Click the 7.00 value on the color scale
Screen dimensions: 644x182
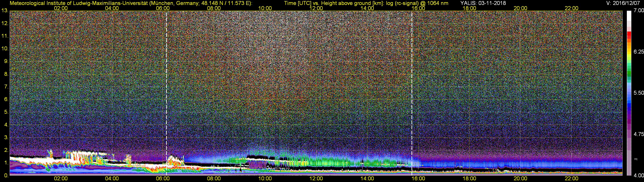point(638,10)
